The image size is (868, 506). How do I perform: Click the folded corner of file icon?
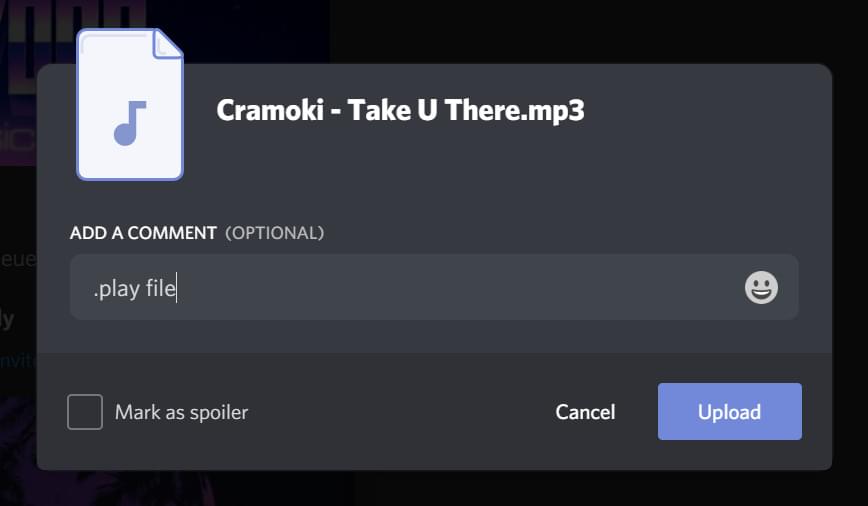coord(167,43)
